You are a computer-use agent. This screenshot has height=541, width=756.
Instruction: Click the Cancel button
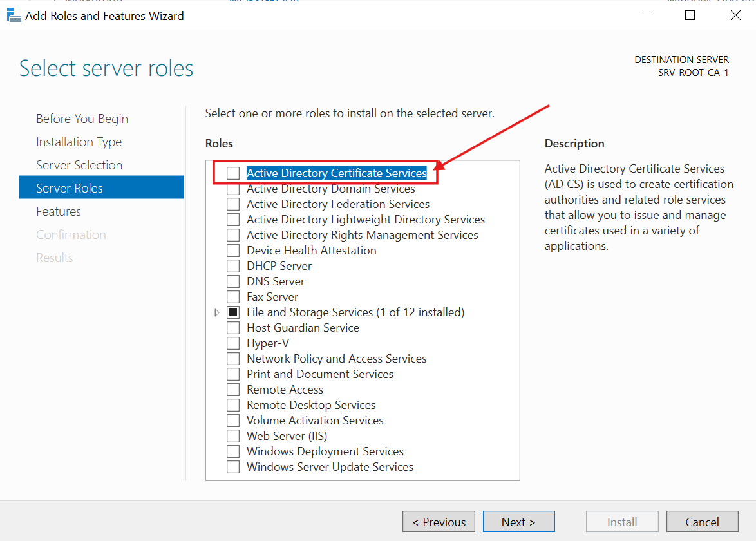[x=702, y=521]
